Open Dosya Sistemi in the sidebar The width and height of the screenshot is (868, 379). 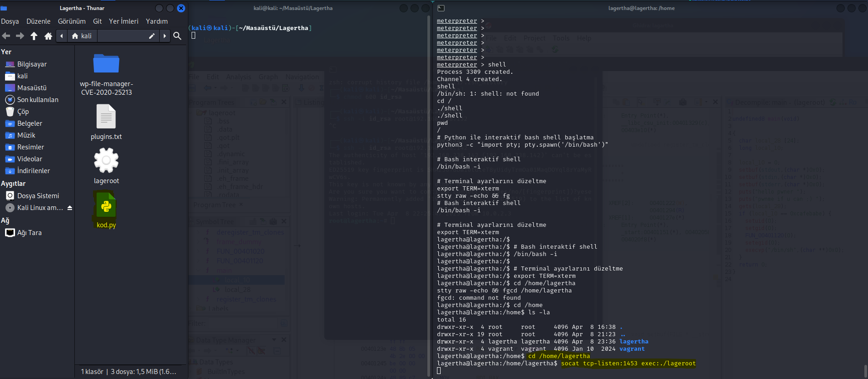[x=37, y=196]
